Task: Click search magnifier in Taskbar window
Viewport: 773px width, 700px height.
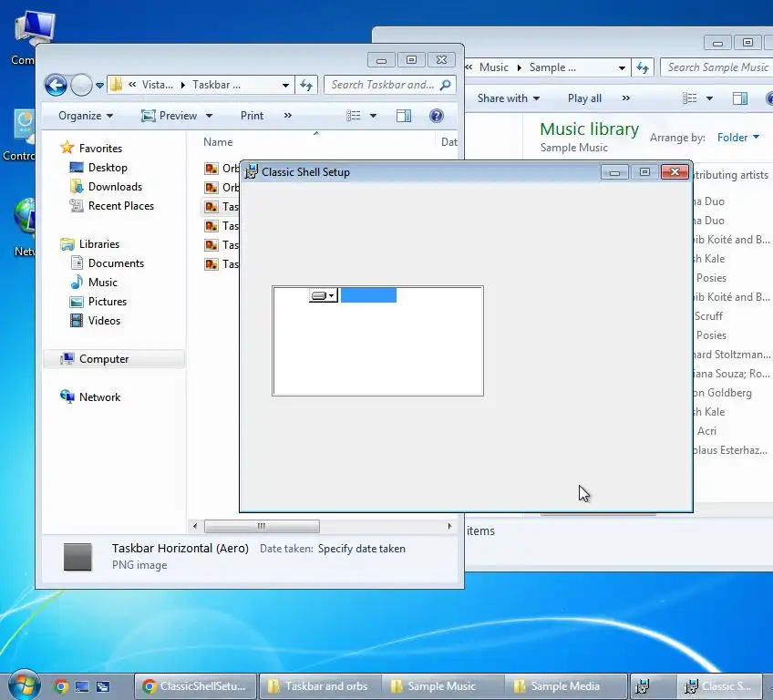Action: pos(446,85)
